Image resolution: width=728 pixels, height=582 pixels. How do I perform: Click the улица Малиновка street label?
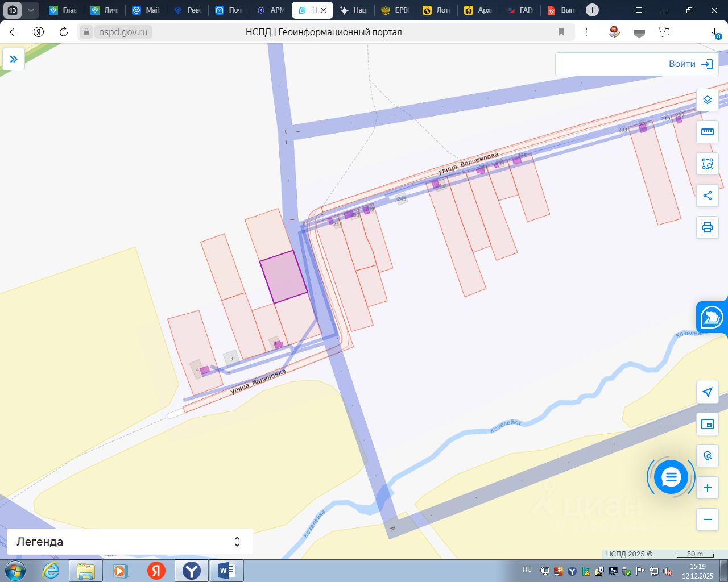tap(258, 381)
